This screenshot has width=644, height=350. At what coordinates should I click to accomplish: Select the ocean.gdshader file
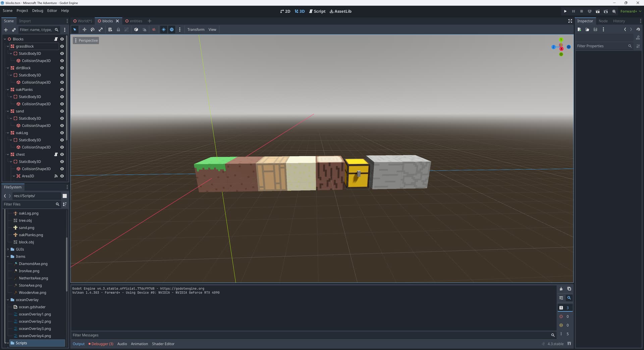(32, 307)
